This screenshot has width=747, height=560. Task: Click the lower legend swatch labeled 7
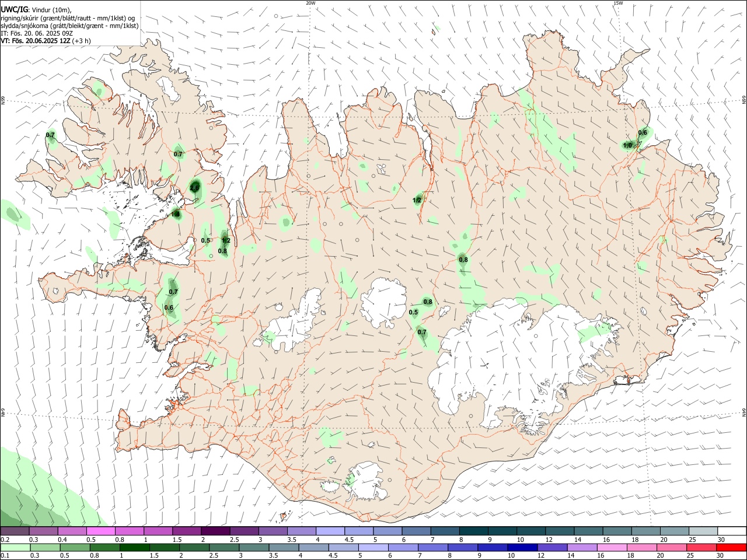click(x=433, y=548)
